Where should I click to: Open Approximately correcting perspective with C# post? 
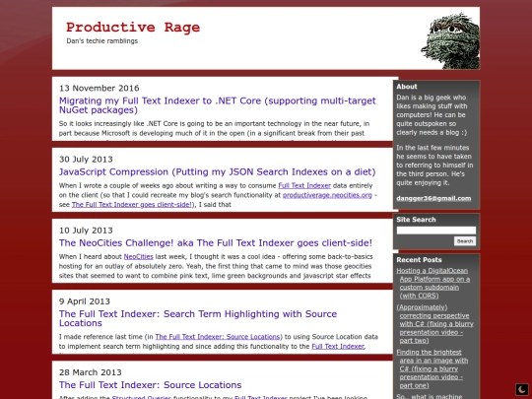[x=435, y=324]
